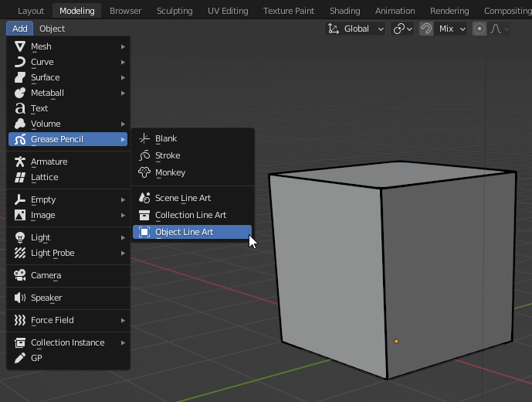This screenshot has height=402, width=532.
Task: Click the Mesh icon in Add menu
Action: 20,46
